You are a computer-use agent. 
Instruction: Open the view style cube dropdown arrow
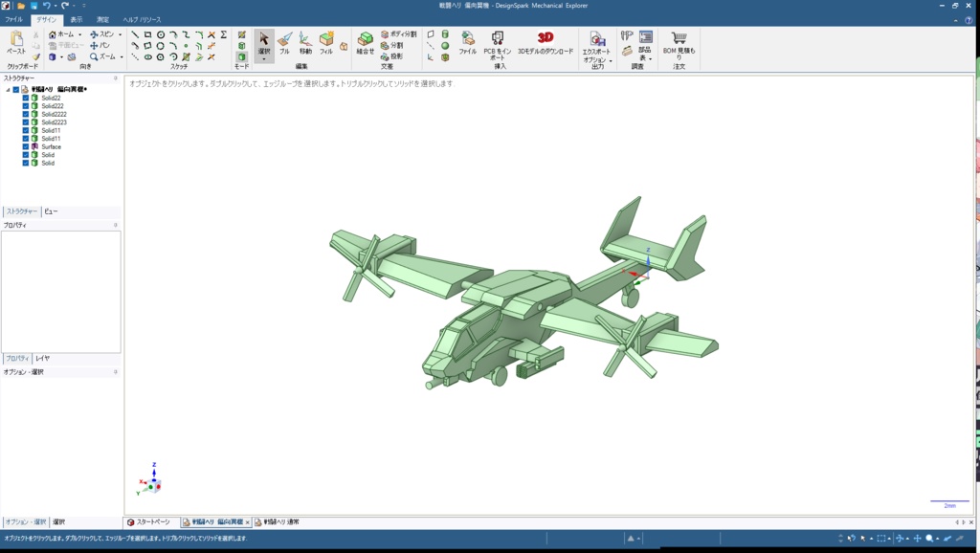point(61,56)
